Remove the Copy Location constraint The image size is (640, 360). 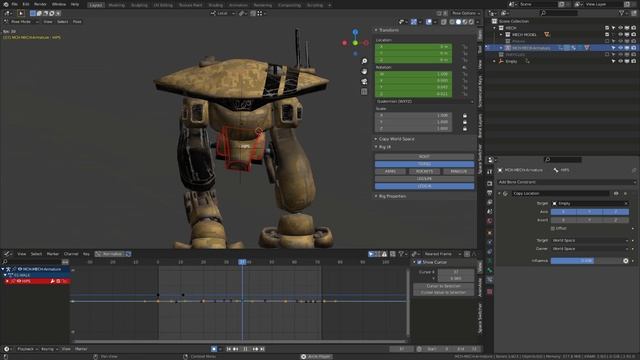[x=625, y=193]
